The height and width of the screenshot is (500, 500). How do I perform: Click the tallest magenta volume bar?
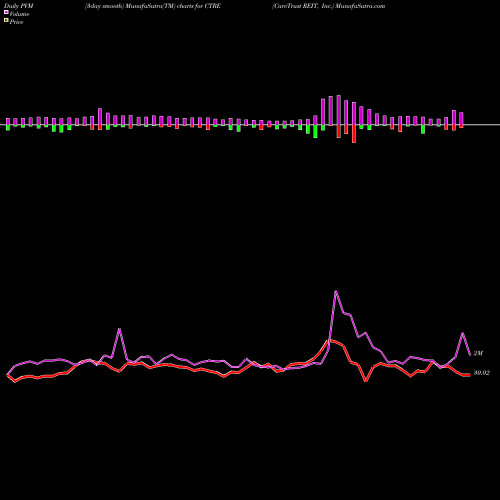pos(339,110)
